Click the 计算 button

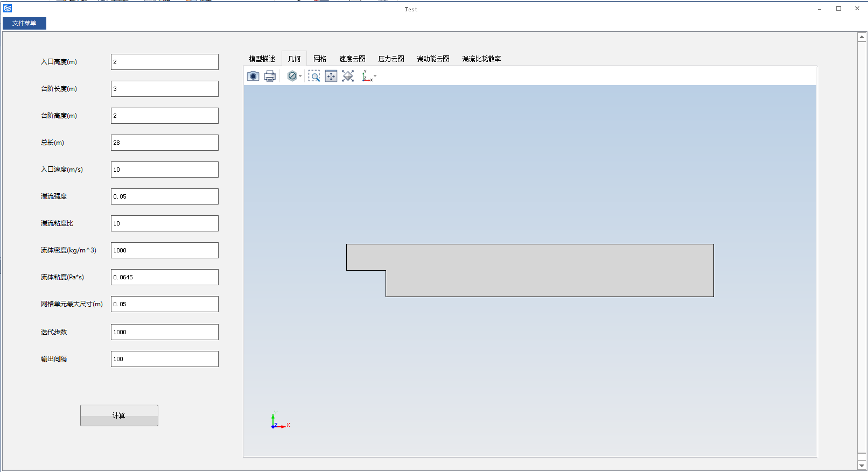[x=119, y=415]
